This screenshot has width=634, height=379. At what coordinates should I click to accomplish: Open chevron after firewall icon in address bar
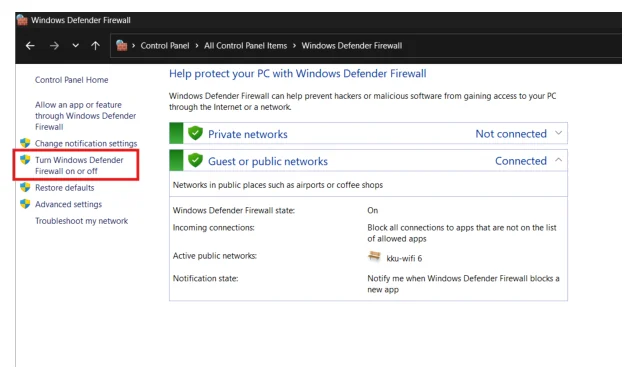coord(133,46)
